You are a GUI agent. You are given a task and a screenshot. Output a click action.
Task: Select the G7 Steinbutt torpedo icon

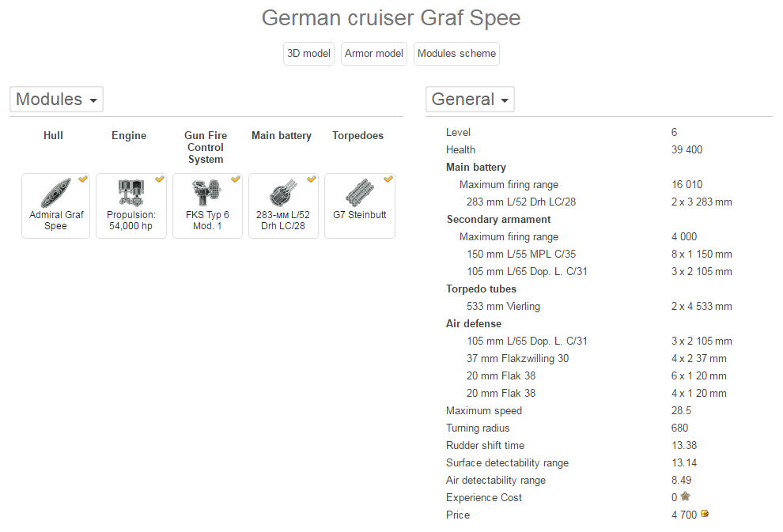pos(360,193)
